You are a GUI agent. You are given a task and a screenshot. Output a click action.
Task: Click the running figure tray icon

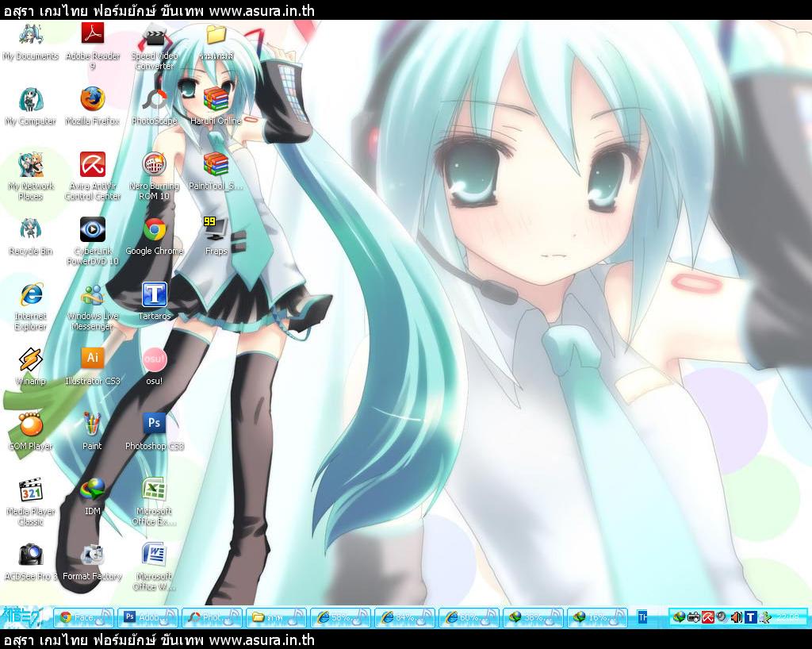pyautogui.click(x=765, y=617)
